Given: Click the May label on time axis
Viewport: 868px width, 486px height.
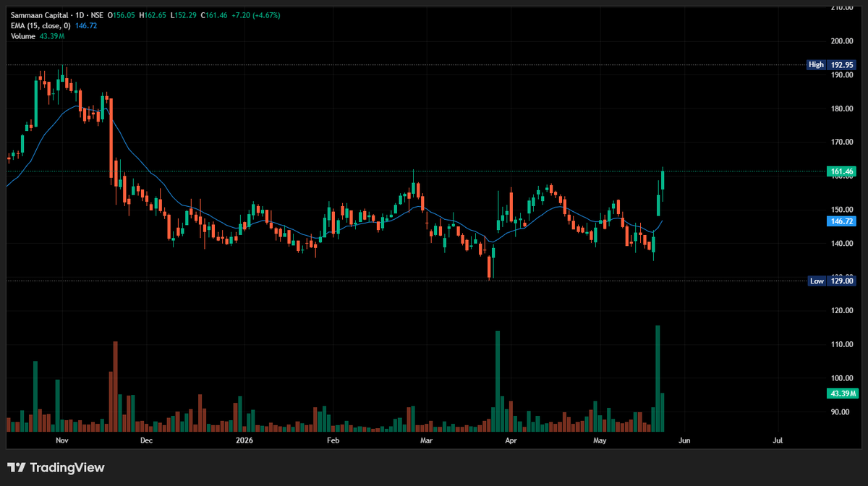Looking at the screenshot, I should (x=600, y=440).
